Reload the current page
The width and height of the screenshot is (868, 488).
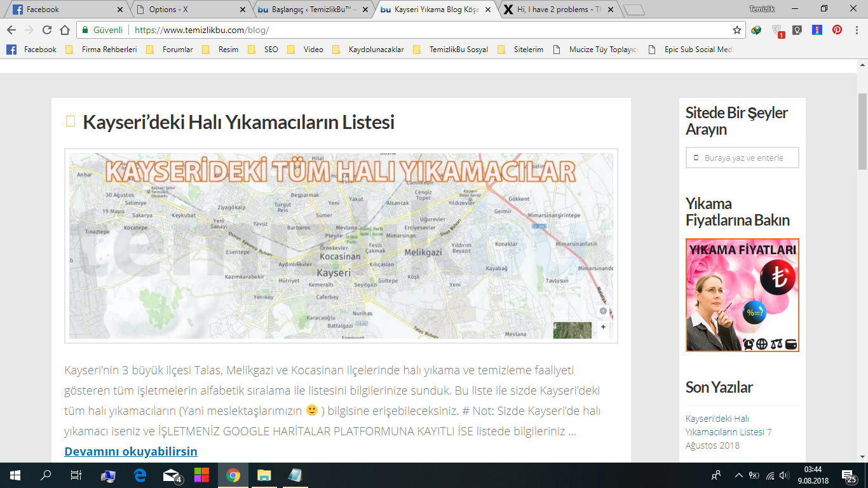point(47,30)
